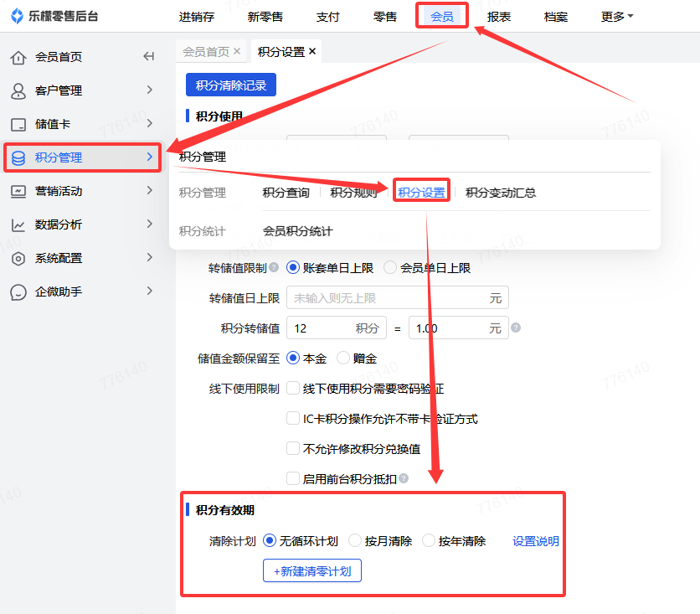Click the 系统配置 hexagon gear icon

18,258
